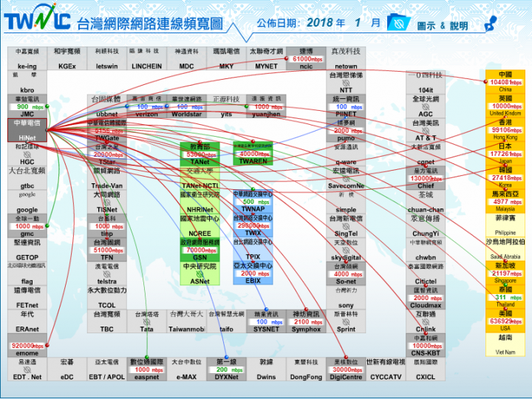This screenshot has width=532, height=399.
Task: Click the easpnet 1000 mbps cell
Action: [146, 369]
